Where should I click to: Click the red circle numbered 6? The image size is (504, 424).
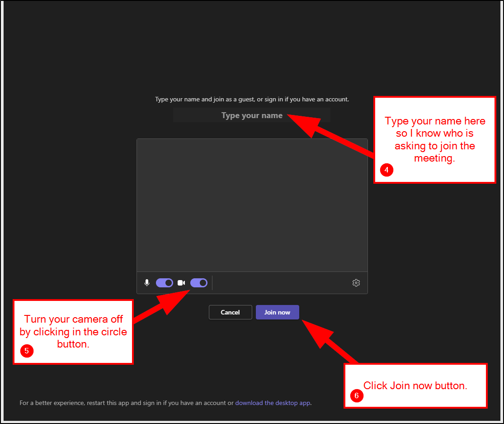[356, 396]
